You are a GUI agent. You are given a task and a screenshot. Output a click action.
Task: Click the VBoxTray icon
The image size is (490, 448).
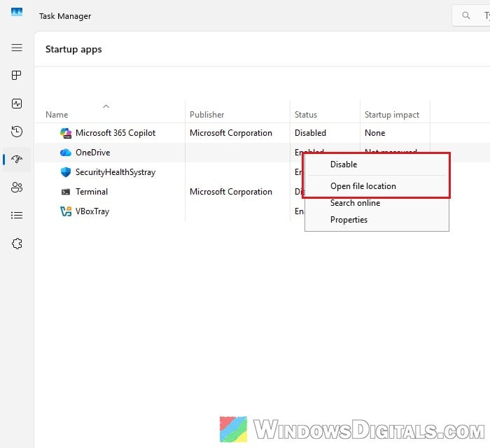(66, 211)
